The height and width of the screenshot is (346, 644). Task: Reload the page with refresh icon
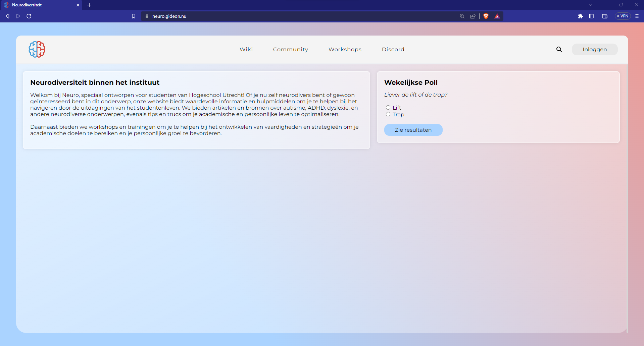click(29, 16)
